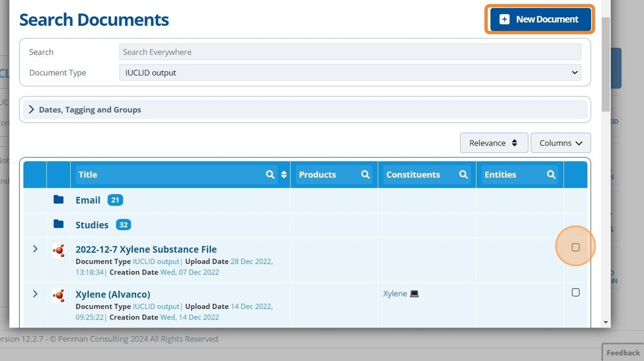Expand the 2022-12-7 Xylene Substance File row

pos(35,249)
